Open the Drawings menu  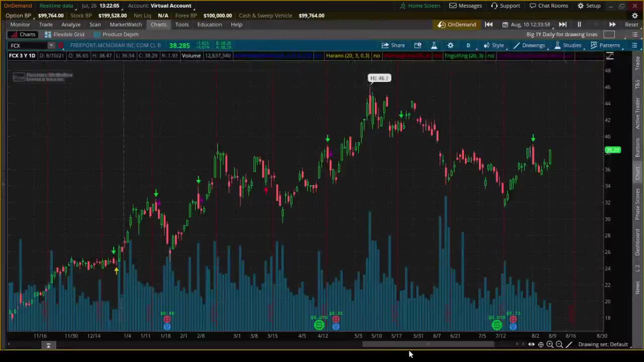tap(529, 45)
